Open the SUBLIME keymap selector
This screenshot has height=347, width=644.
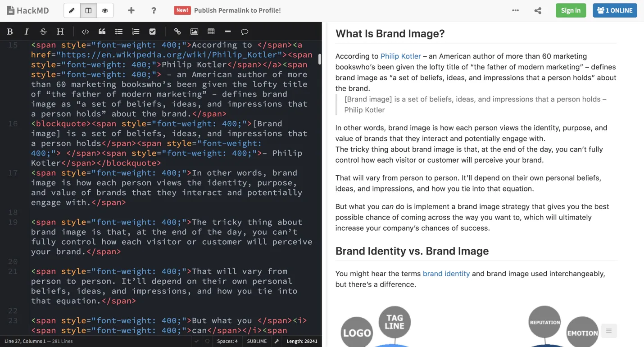[257, 341]
